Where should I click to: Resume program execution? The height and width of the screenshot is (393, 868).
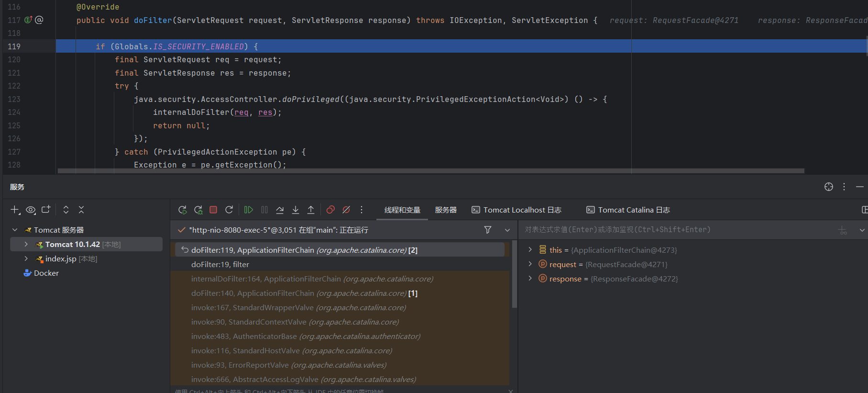click(248, 210)
